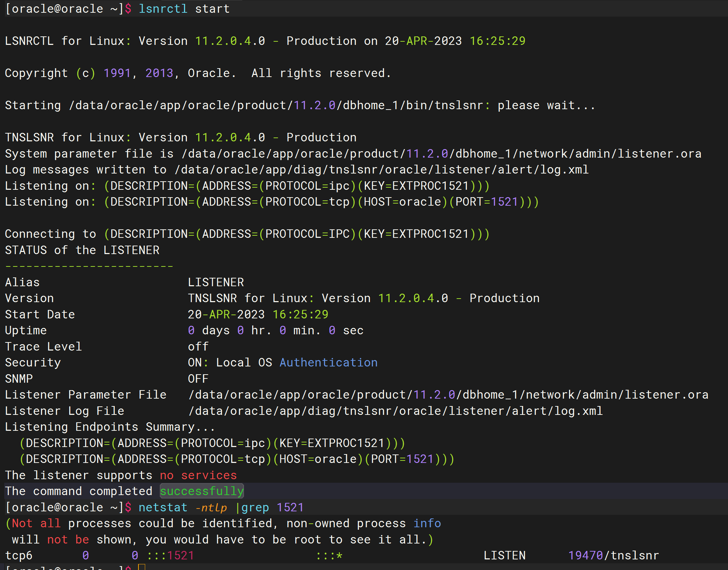Click 'System parameter file is' text
This screenshot has width=728, height=570.
89,154
